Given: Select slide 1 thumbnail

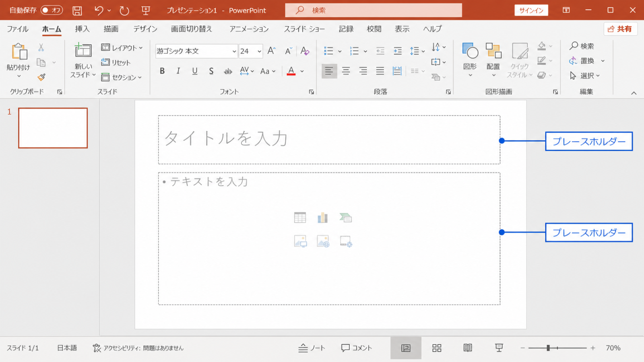Looking at the screenshot, I should pyautogui.click(x=53, y=128).
